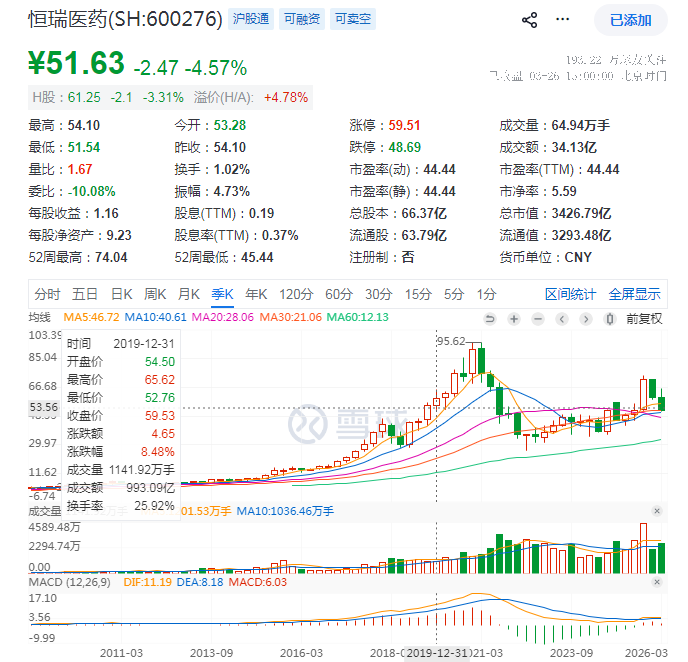Click the MA5:46.72 legend label

(x=91, y=317)
